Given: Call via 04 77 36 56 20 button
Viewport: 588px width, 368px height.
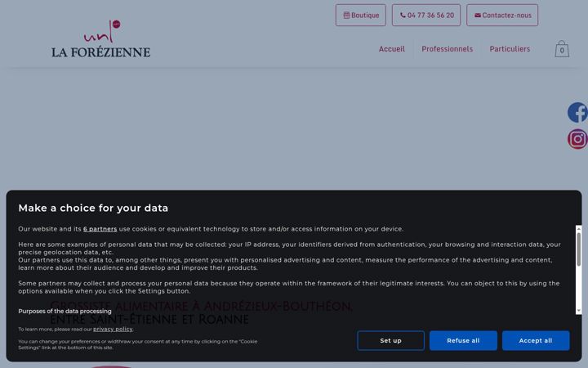Looking at the screenshot, I should point(426,16).
